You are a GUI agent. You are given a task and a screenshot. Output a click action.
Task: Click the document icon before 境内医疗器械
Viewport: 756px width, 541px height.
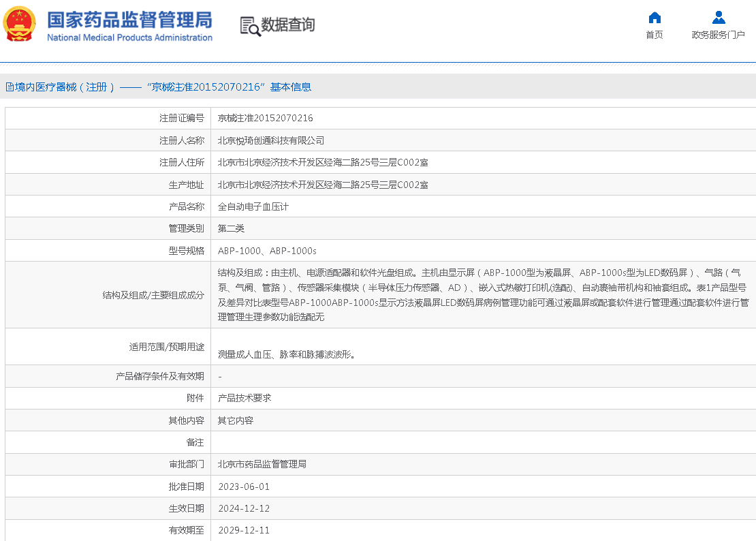[x=10, y=87]
